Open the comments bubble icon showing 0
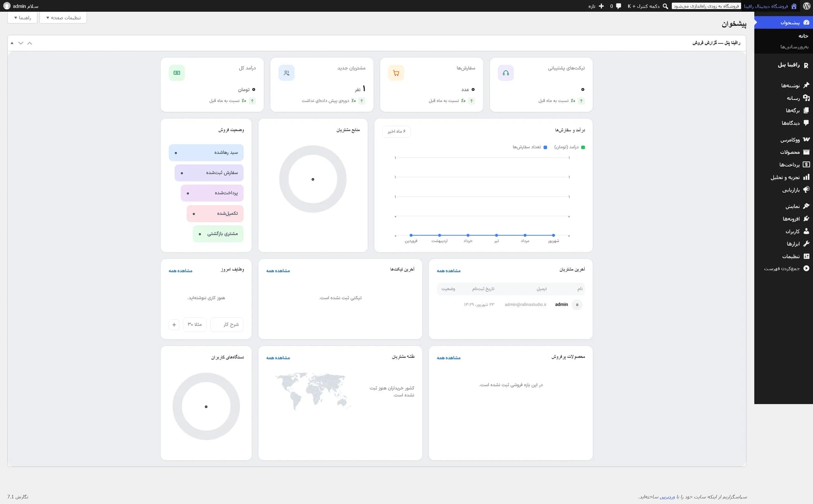813x504 pixels. click(x=618, y=6)
